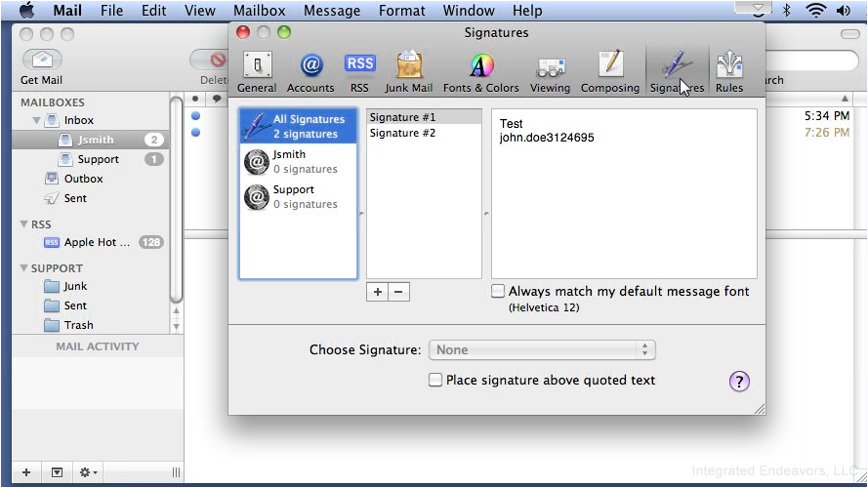Collapse the SUPPORT mailbox section
868x488 pixels.
point(23,267)
